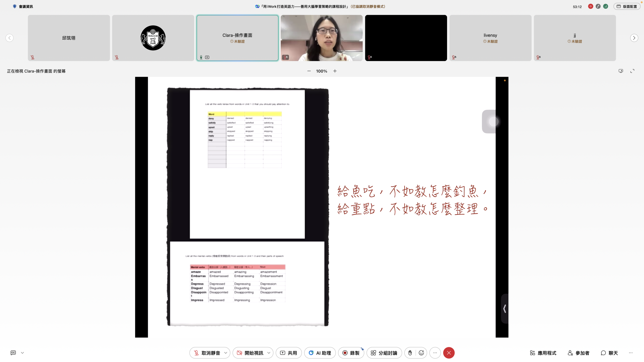Open the captions options chevron
This screenshot has width=644, height=362.
tap(22, 353)
